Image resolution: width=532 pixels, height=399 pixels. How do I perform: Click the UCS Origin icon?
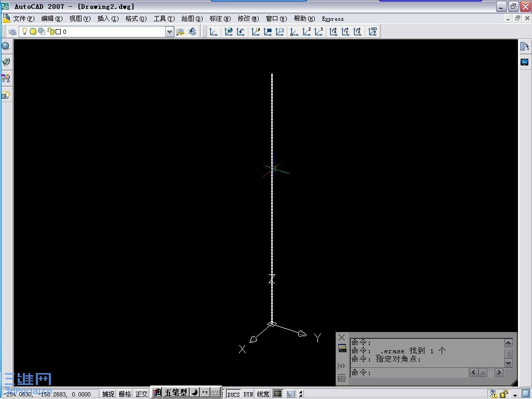tap(294, 32)
